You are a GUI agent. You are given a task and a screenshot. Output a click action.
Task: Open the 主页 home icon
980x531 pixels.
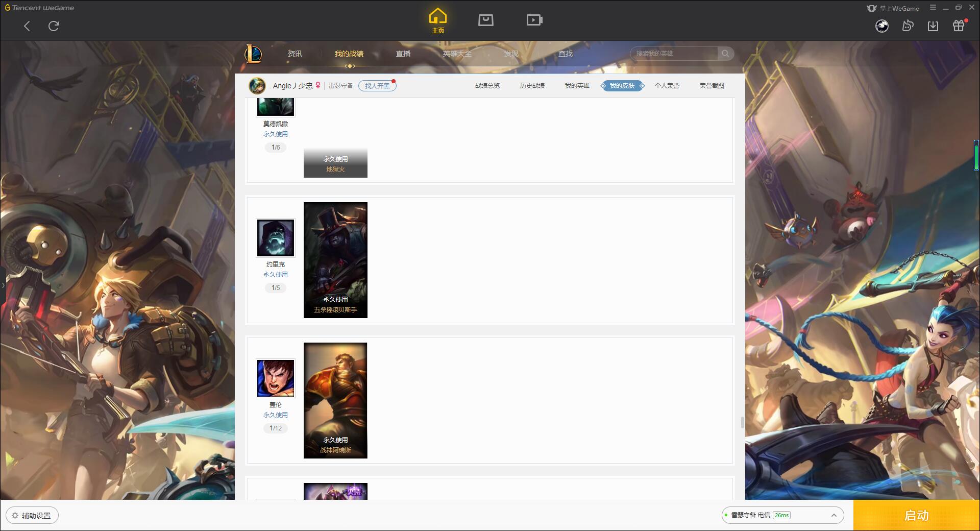[x=438, y=21]
